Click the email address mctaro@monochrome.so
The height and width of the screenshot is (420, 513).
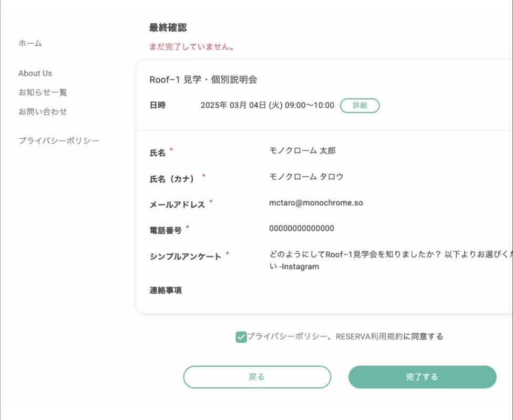tap(316, 203)
